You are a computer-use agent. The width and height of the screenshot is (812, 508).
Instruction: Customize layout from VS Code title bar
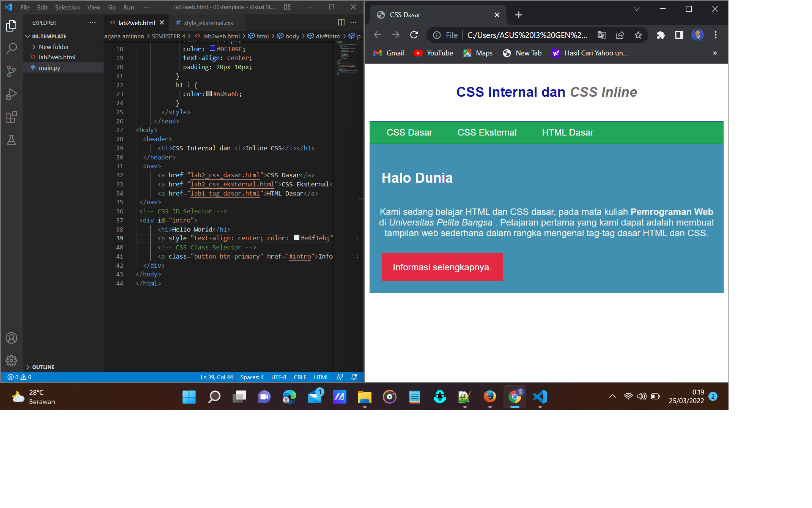tap(287, 7)
